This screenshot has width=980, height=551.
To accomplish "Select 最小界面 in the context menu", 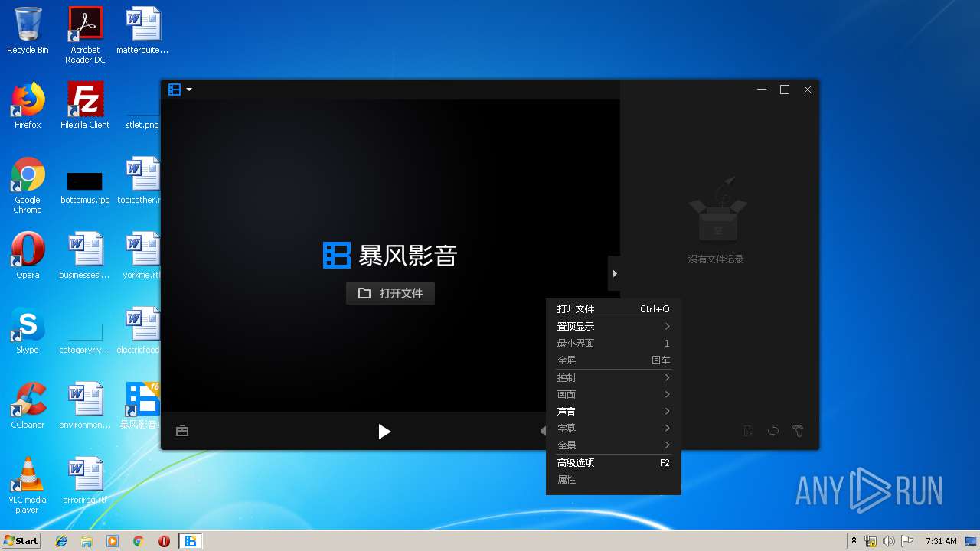I will [x=613, y=344].
